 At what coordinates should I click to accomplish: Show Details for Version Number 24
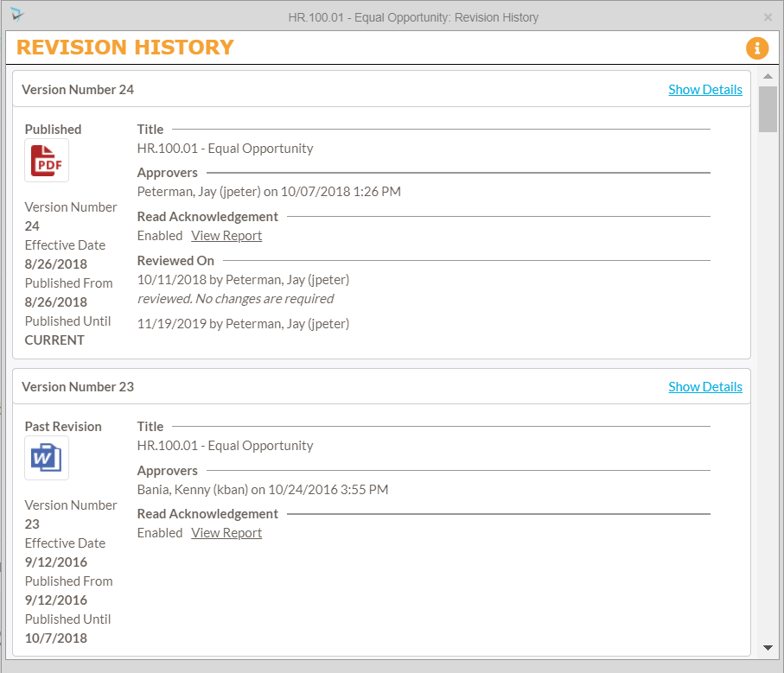[x=705, y=90]
